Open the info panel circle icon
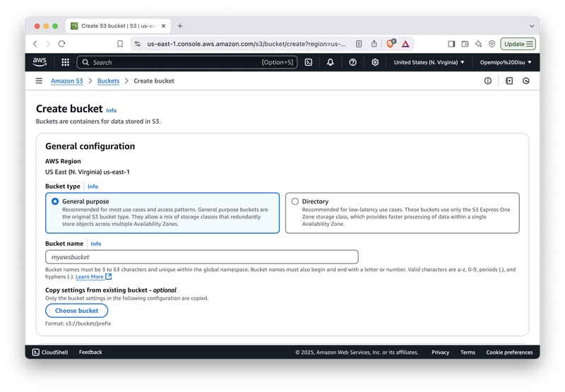Screen dimensions: 565x392 [x=488, y=81]
